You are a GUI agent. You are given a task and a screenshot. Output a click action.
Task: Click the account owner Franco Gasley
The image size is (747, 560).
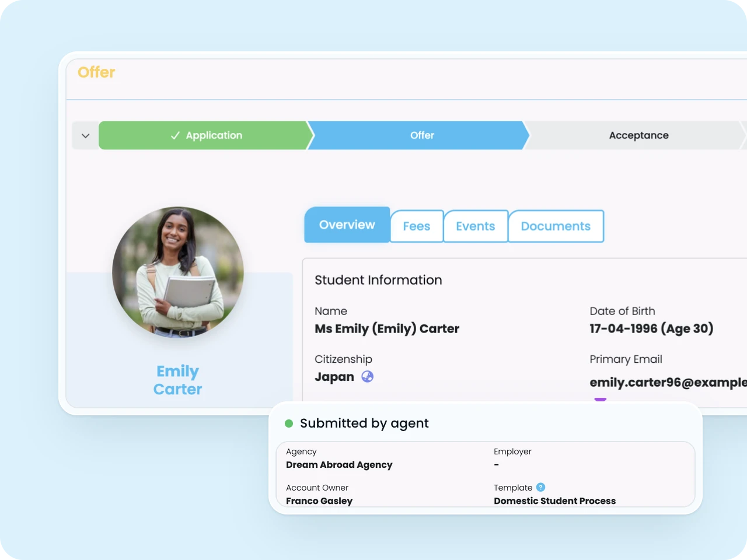[x=319, y=501]
